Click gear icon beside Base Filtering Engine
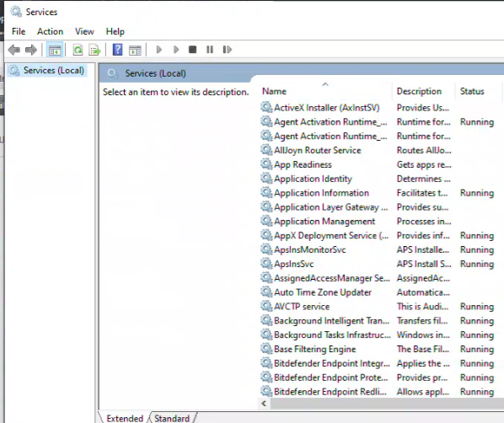504x423 pixels. click(266, 349)
